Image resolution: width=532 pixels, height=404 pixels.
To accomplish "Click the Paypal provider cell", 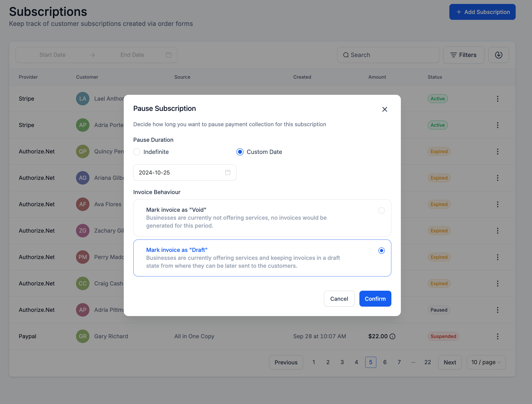I will [27, 336].
